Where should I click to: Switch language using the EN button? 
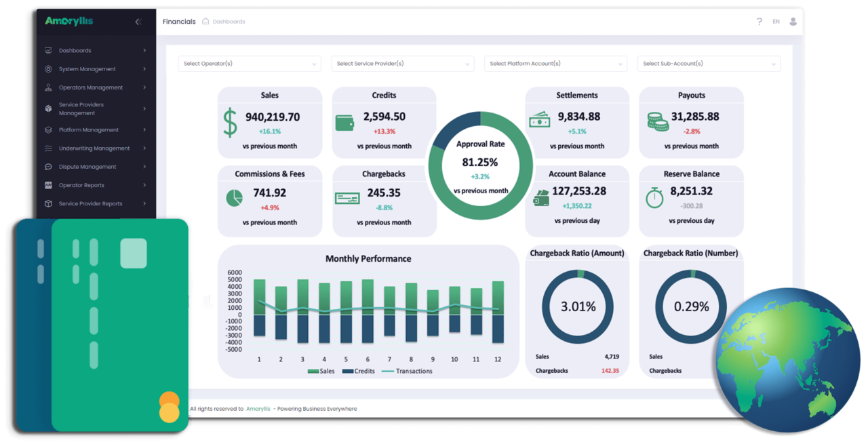coord(776,22)
